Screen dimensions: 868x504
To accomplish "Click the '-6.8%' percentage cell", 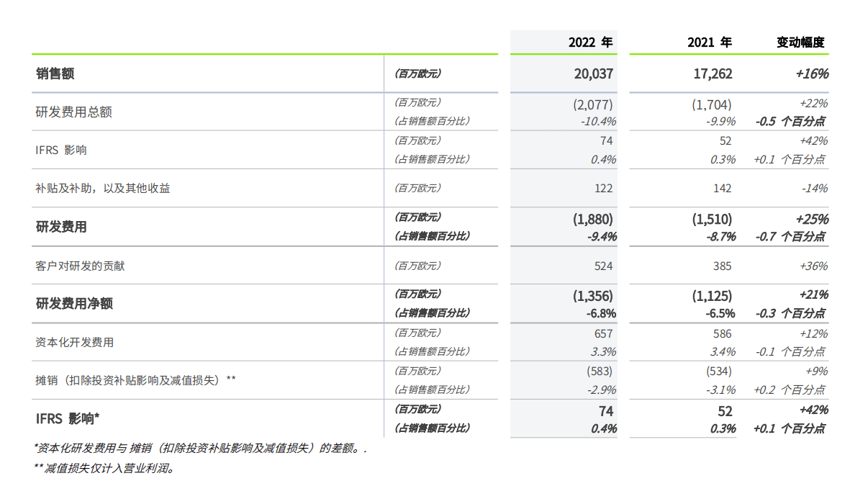I will (601, 314).
